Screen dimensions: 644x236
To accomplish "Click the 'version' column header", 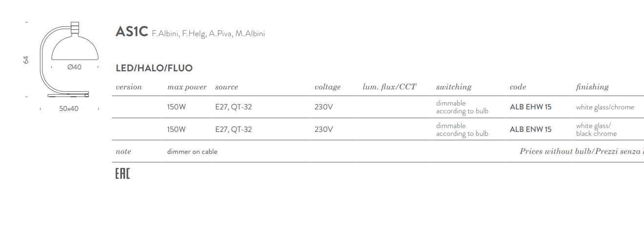I will click(x=129, y=87).
